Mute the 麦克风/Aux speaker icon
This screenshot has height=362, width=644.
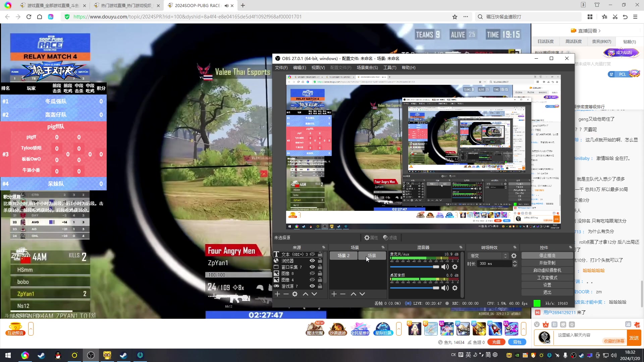pyautogui.click(x=445, y=267)
